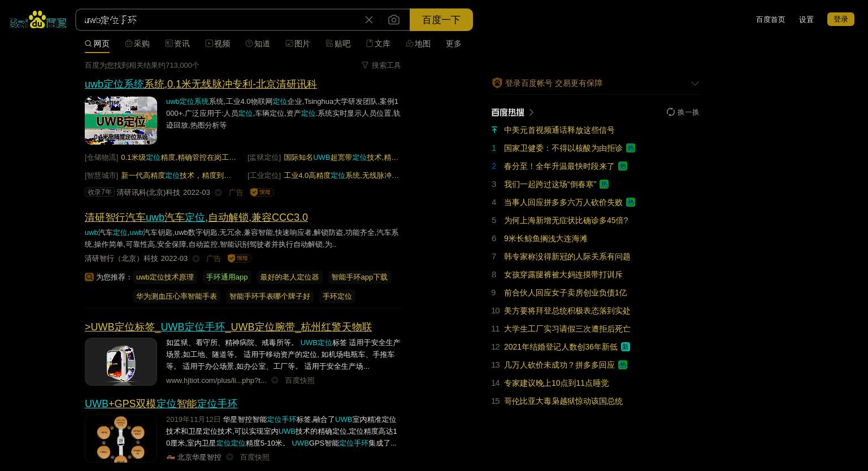Open hot item 前合伙人回应女子卖房创业负债1亿
868x471 pixels.
pos(566,293)
